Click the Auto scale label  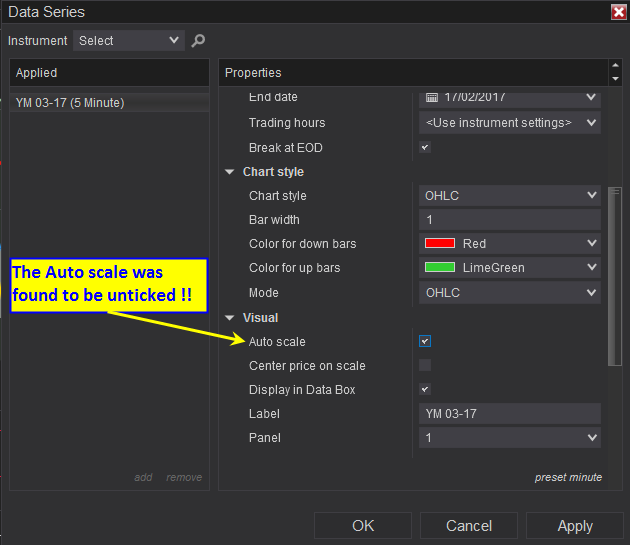click(x=277, y=342)
